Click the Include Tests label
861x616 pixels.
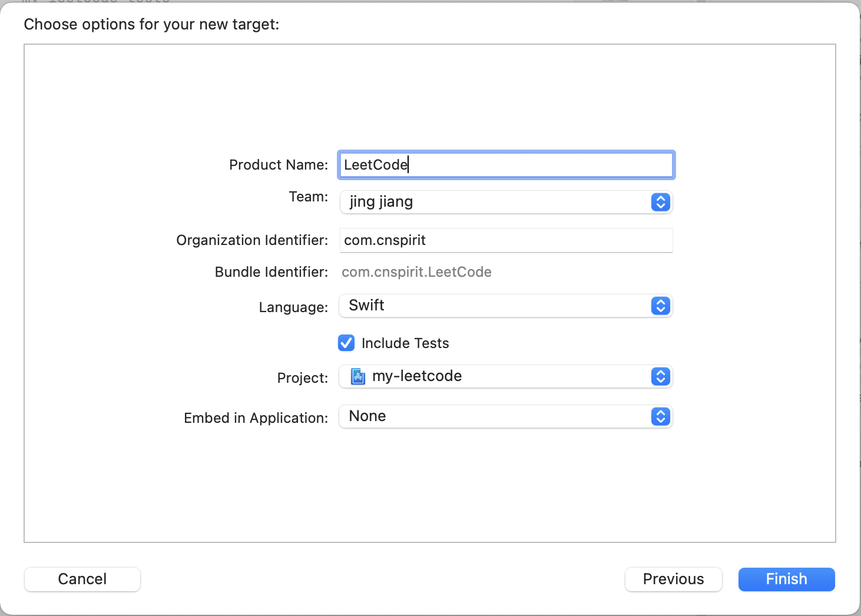[405, 343]
